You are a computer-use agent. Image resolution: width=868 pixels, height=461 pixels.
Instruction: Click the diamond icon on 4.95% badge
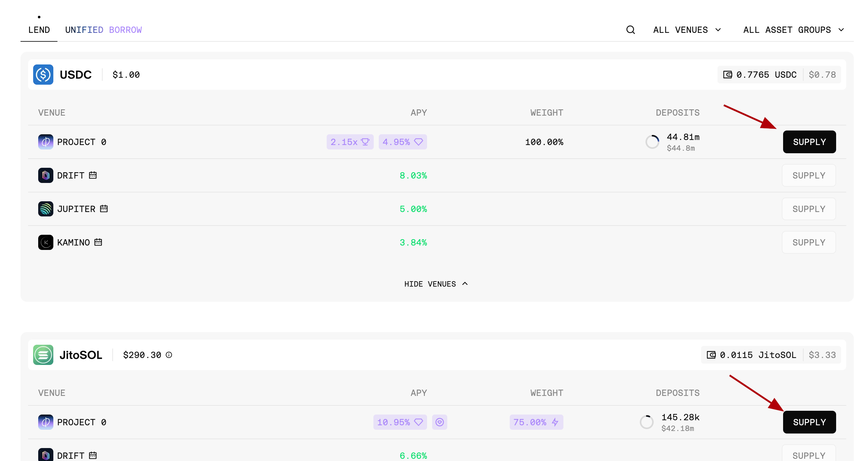[419, 142]
